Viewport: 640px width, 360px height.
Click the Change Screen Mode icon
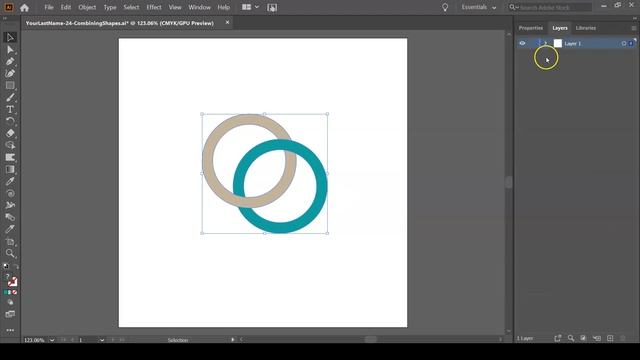pyautogui.click(x=10, y=314)
